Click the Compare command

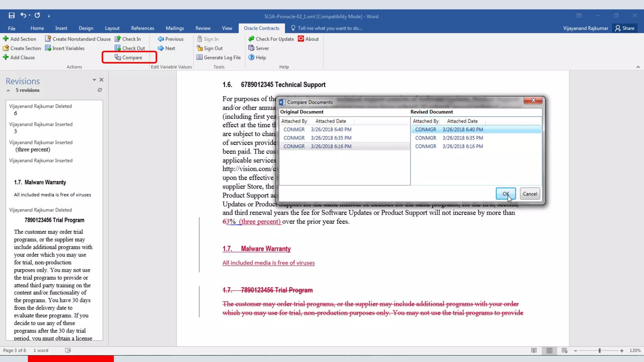(x=129, y=58)
